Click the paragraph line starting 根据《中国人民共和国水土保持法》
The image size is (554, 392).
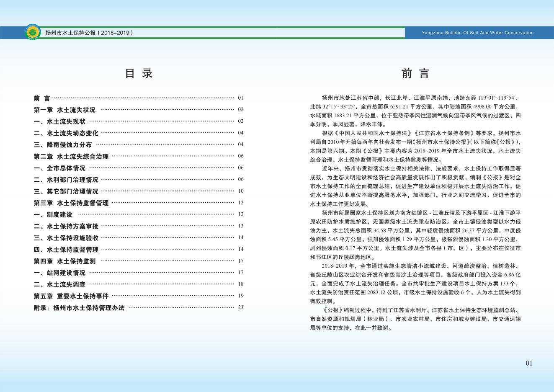421,133
